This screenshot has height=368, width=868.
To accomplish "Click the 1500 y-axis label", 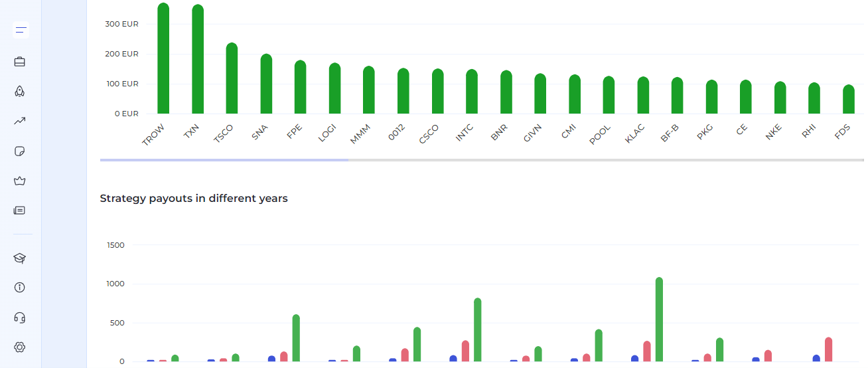I will pyautogui.click(x=115, y=245).
